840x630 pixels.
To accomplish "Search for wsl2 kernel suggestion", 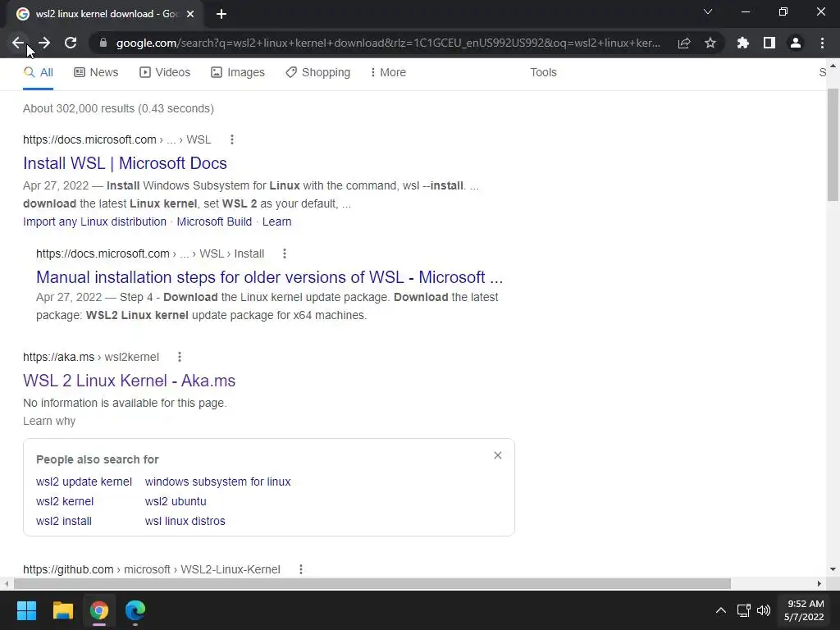I will pos(65,501).
